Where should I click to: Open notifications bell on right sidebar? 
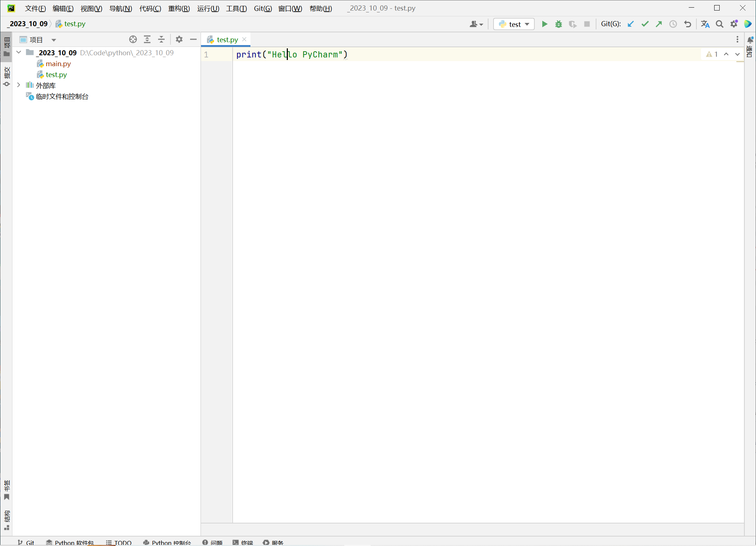pos(750,40)
